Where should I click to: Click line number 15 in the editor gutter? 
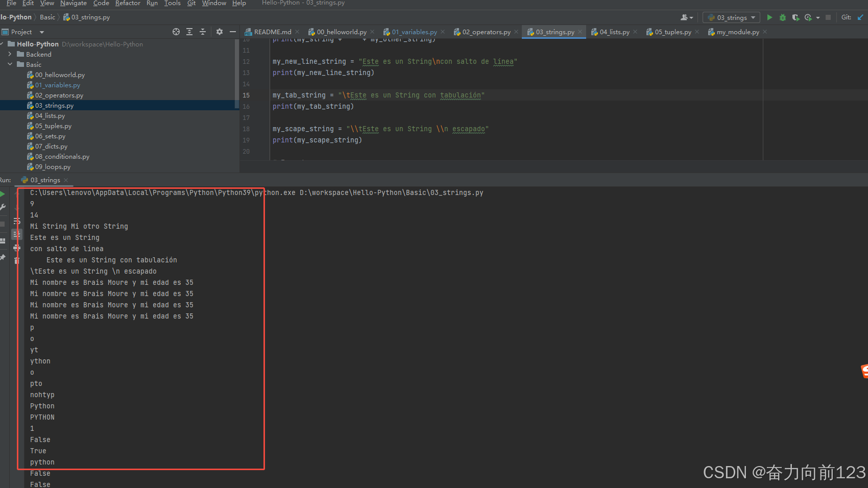coord(246,95)
